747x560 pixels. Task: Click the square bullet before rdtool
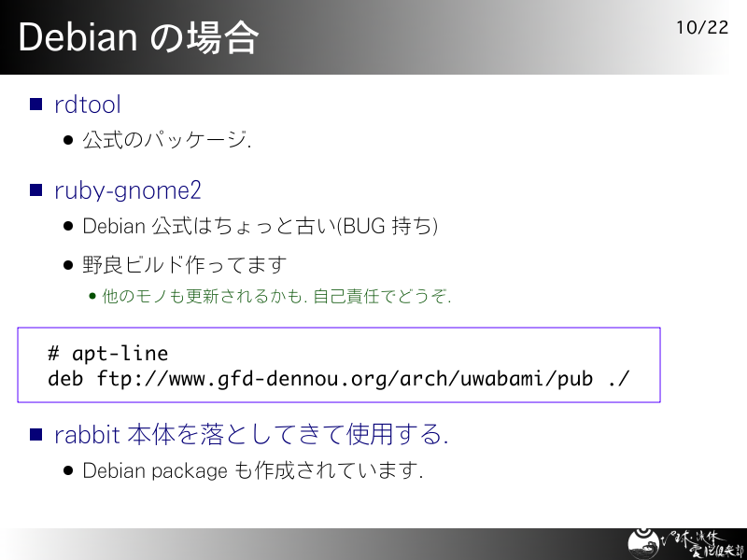point(36,104)
